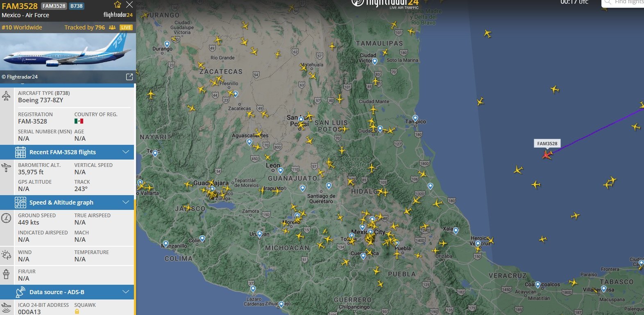Click the Mexico - Air Force operator text
This screenshot has width=644, height=315.
[25, 15]
